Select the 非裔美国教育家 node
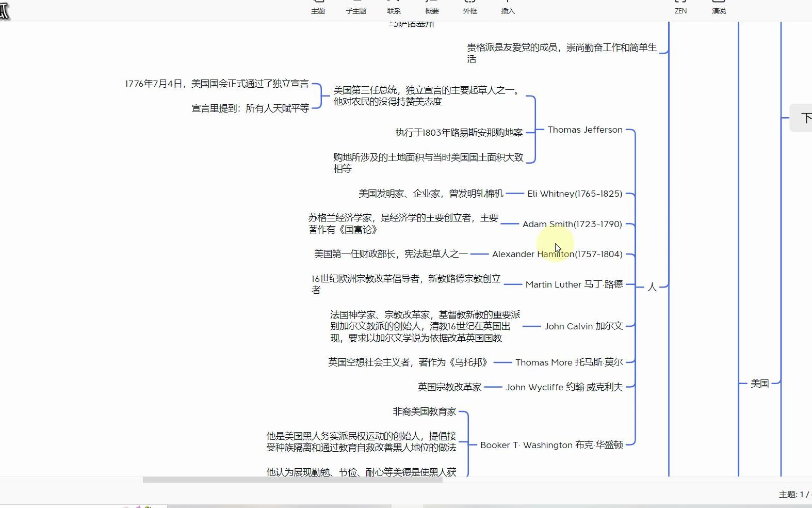812x508 pixels. coord(425,411)
